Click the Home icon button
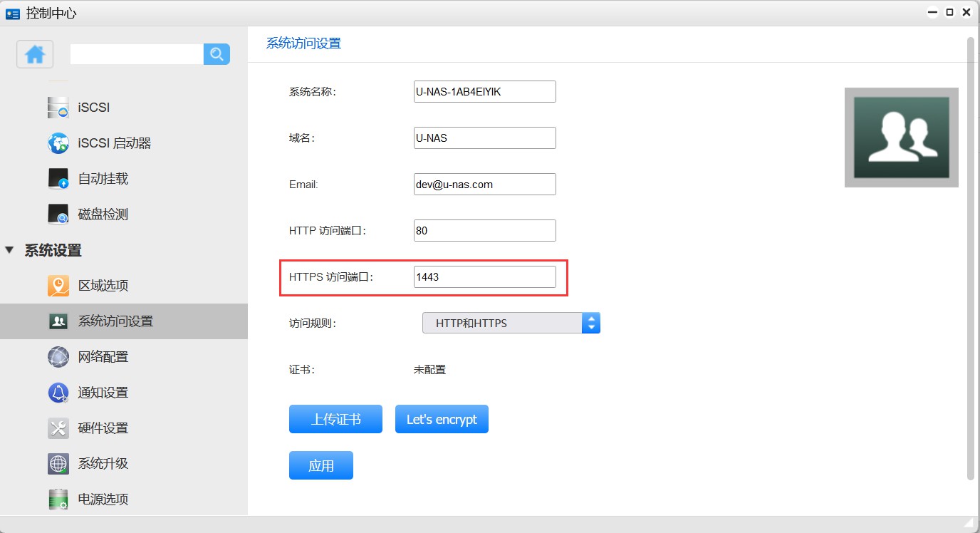980x533 pixels. [x=35, y=54]
